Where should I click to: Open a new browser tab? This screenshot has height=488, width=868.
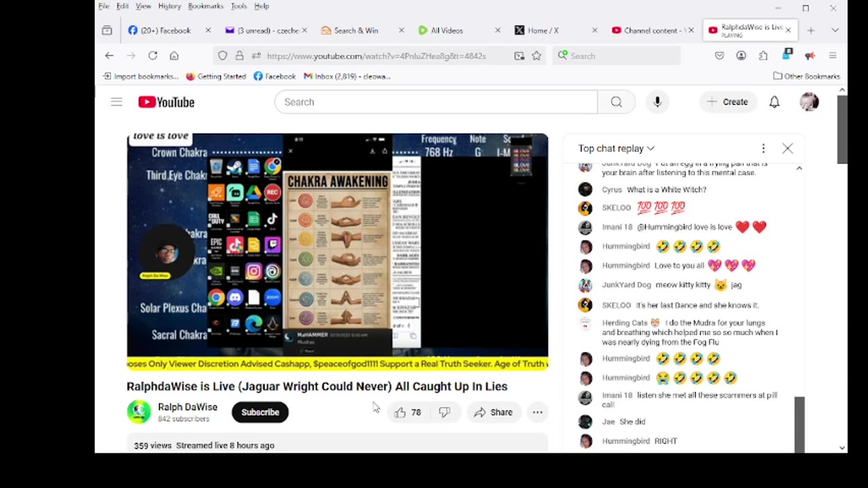[810, 30]
